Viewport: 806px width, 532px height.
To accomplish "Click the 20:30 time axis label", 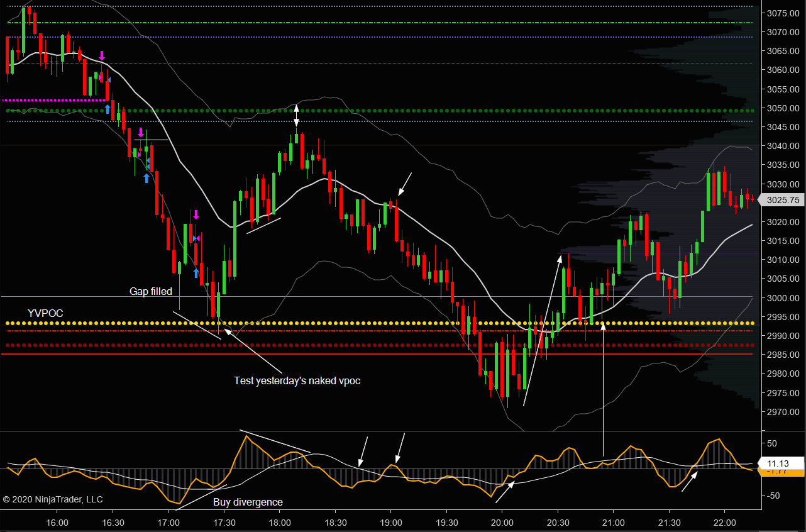I will pos(558,523).
